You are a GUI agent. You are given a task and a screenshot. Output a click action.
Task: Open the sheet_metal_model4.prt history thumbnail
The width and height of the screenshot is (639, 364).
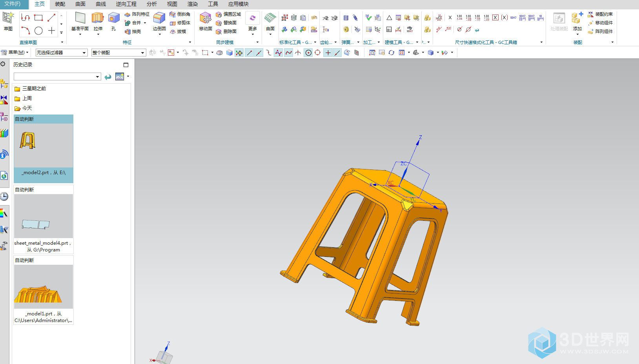pyautogui.click(x=44, y=219)
